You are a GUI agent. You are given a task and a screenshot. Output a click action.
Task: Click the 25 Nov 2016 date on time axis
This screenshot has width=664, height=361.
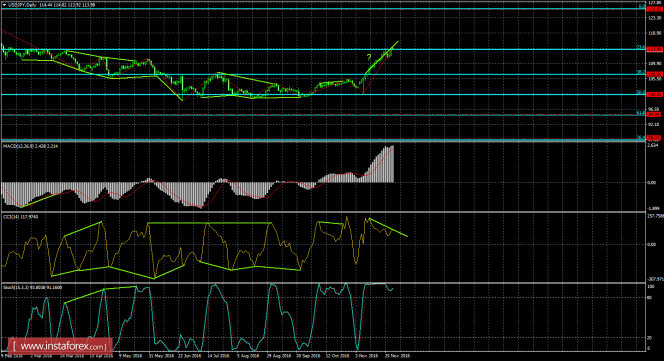tap(397, 356)
